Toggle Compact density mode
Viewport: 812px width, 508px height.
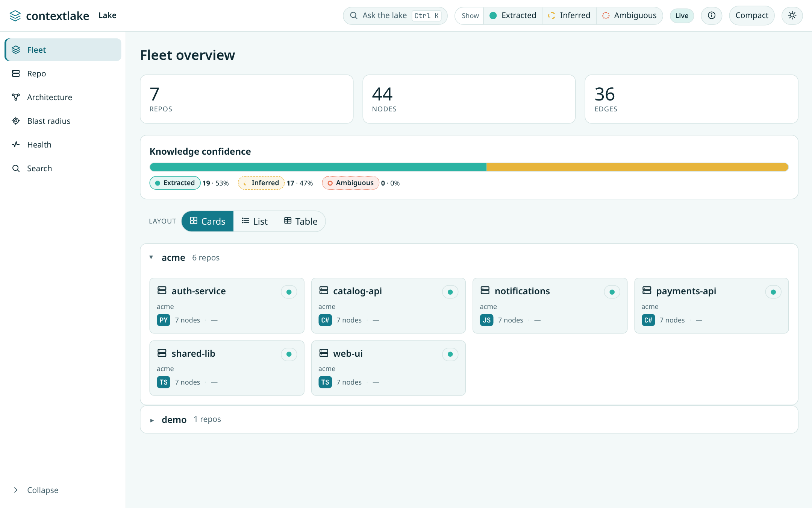point(751,15)
